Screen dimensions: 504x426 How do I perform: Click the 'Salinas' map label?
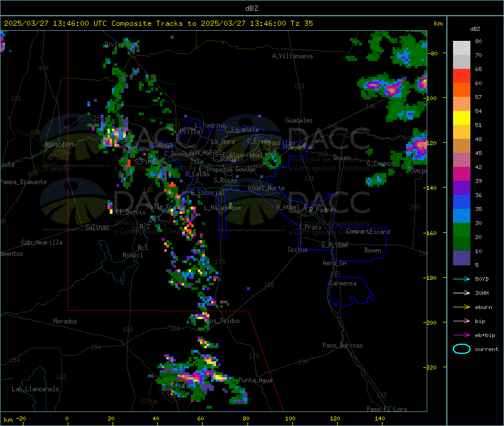pyautogui.click(x=97, y=227)
